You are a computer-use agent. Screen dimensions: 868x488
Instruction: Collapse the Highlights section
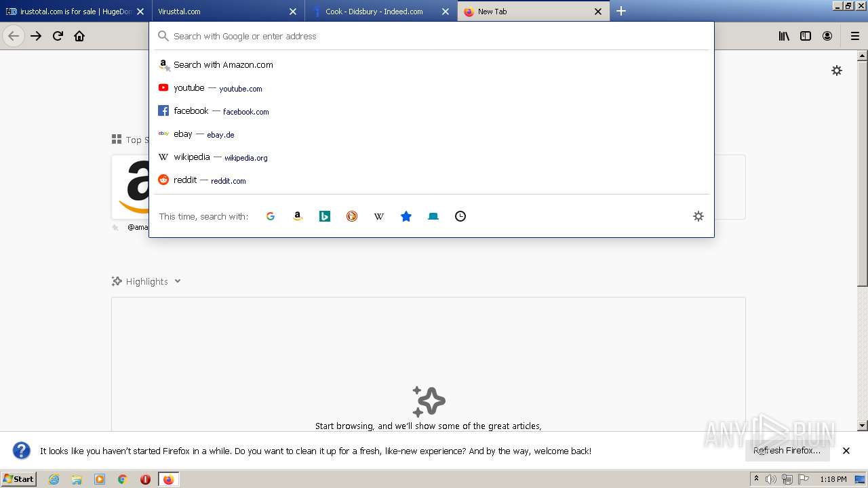(177, 281)
